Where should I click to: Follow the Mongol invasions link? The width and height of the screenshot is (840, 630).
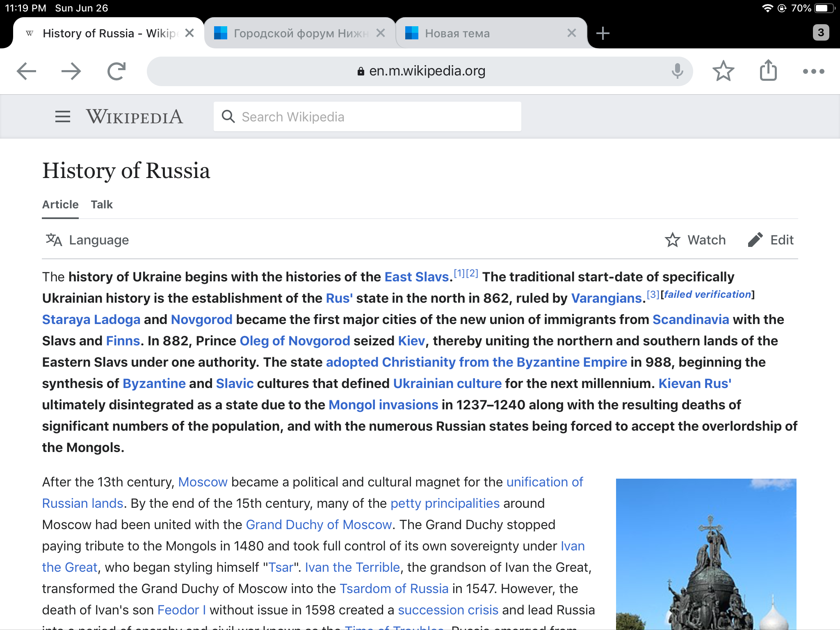point(383,405)
